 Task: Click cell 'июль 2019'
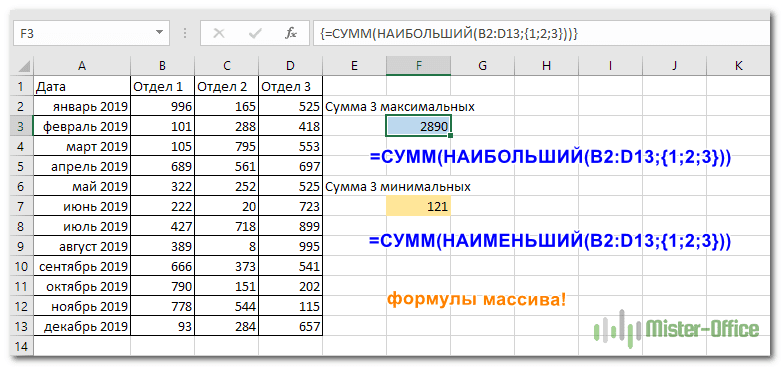82,227
